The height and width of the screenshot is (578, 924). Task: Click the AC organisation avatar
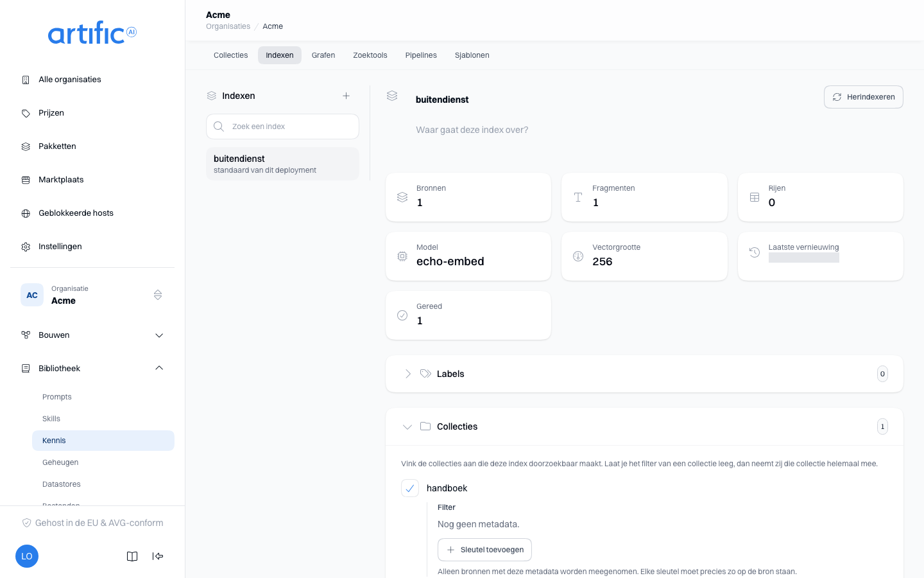[x=32, y=295]
